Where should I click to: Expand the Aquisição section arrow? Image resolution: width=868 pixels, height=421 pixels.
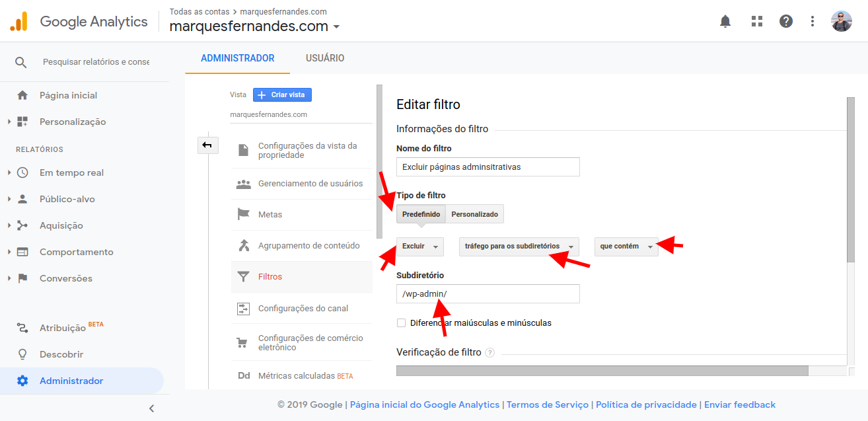pyautogui.click(x=9, y=225)
